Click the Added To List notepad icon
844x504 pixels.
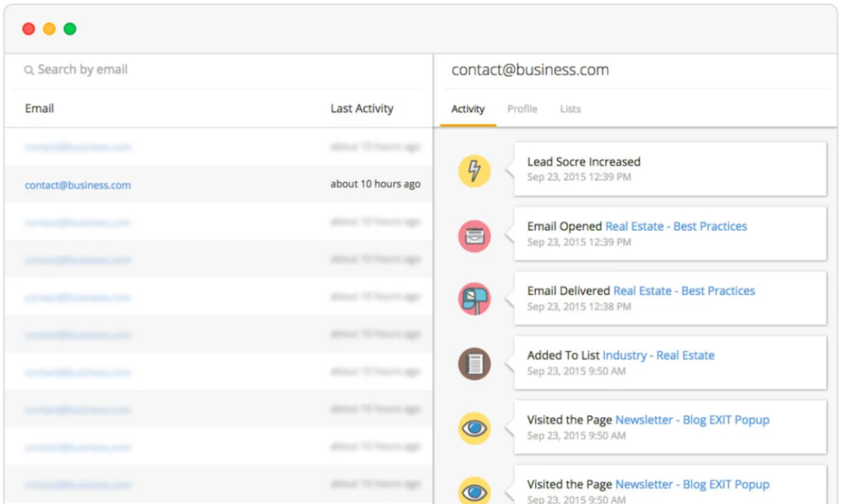474,364
